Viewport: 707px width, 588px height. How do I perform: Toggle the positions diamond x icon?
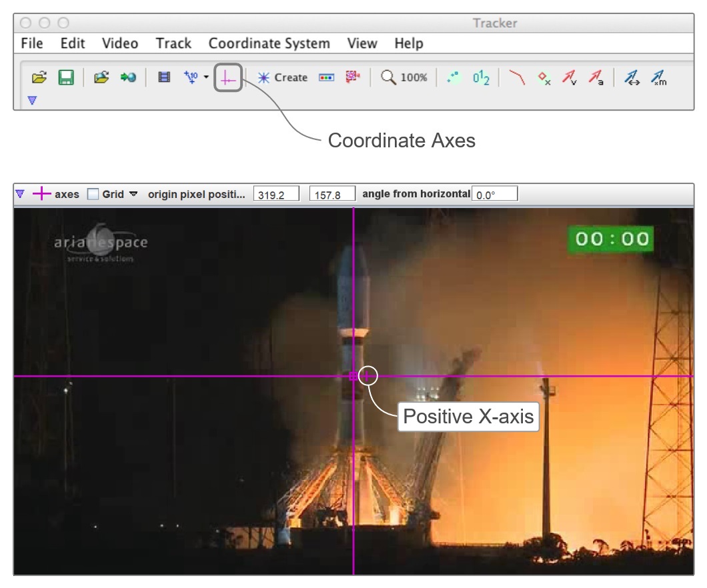coord(544,79)
